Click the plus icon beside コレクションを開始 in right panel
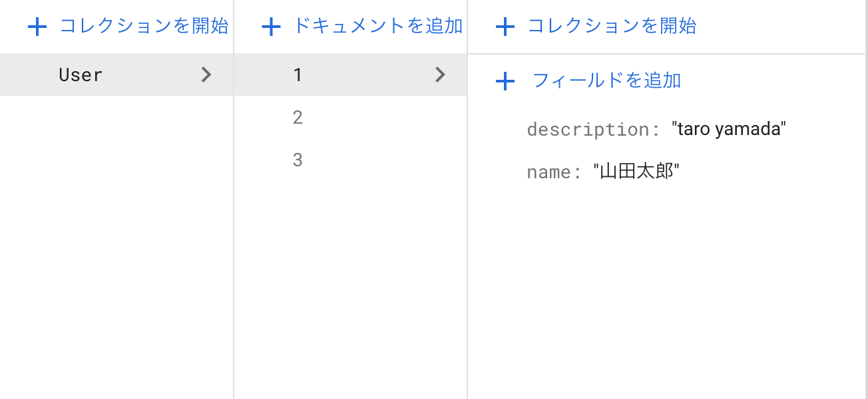Viewport: 868px width, 399px height. click(506, 26)
